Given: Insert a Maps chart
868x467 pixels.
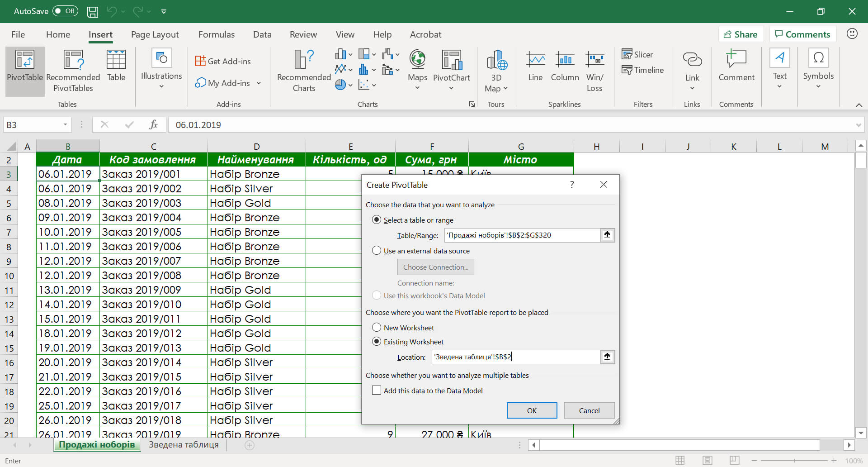Looking at the screenshot, I should (x=417, y=68).
